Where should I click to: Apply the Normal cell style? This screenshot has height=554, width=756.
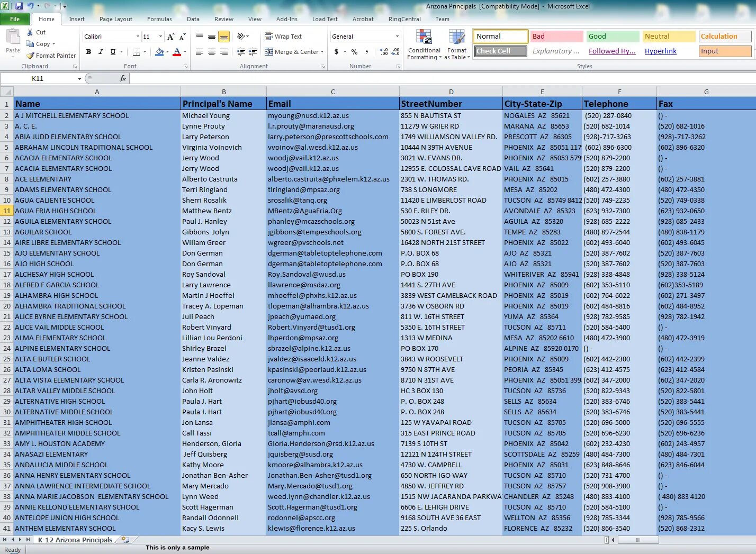point(500,37)
